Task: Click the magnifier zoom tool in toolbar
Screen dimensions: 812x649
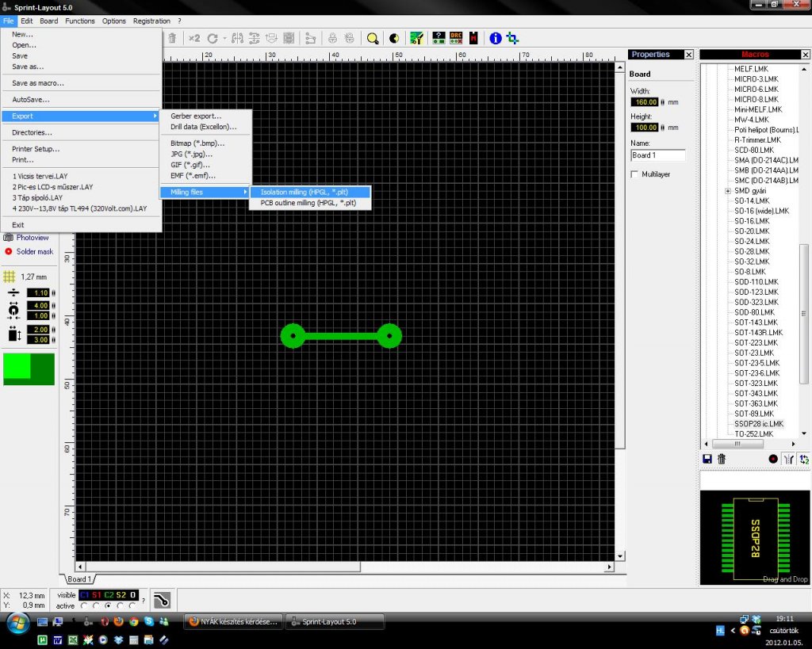Action: click(x=372, y=38)
